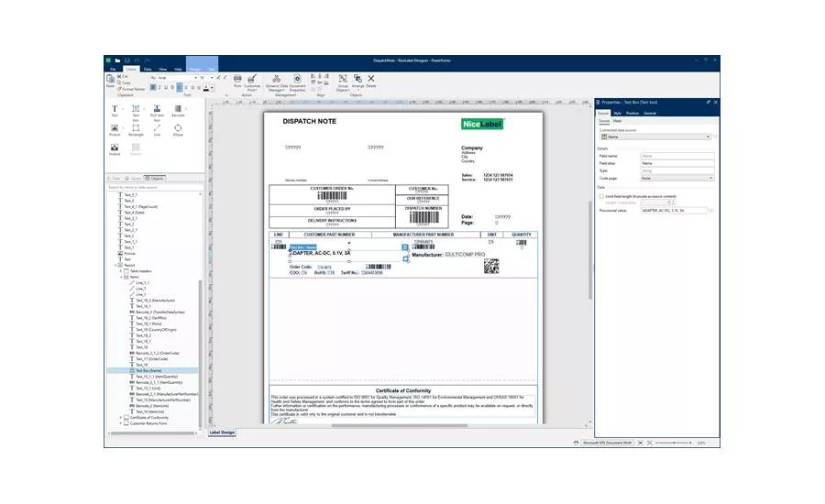Expand the Customer Returns Form tree node
Image resolution: width=825 pixels, height=504 pixels.
121,423
